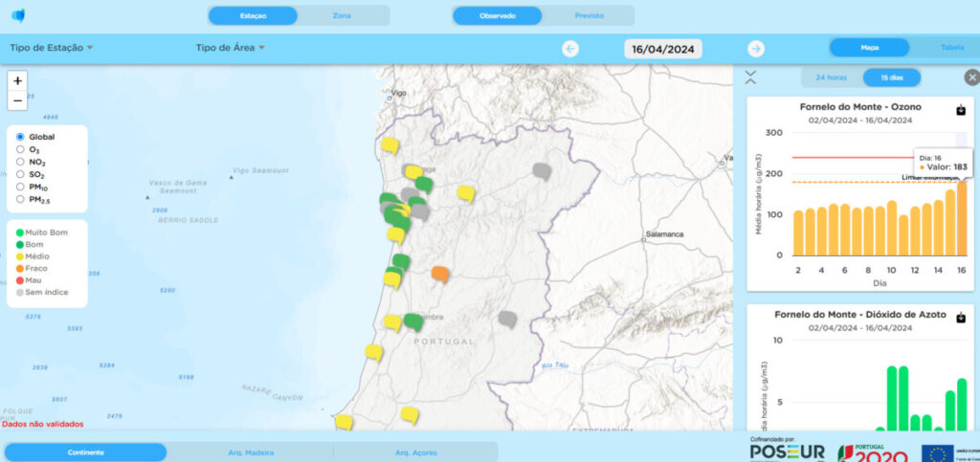The width and height of the screenshot is (980, 462).
Task: Select the green marker nearest the orange one
Action: [401, 261]
